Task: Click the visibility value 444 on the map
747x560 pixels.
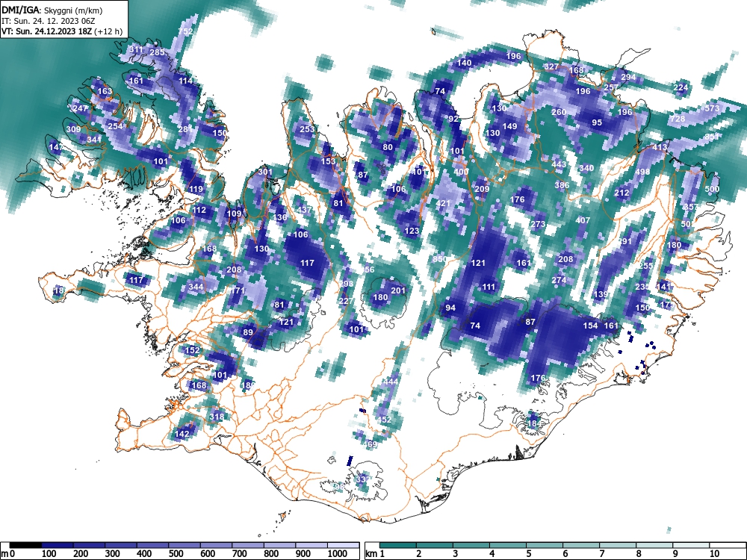Action: tap(391, 382)
